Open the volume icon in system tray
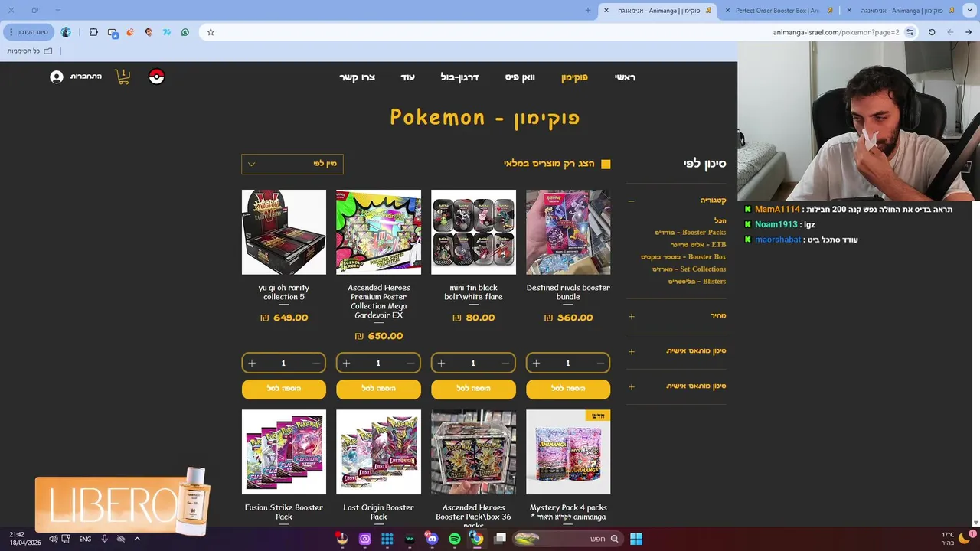Image resolution: width=980 pixels, height=551 pixels. [x=53, y=539]
